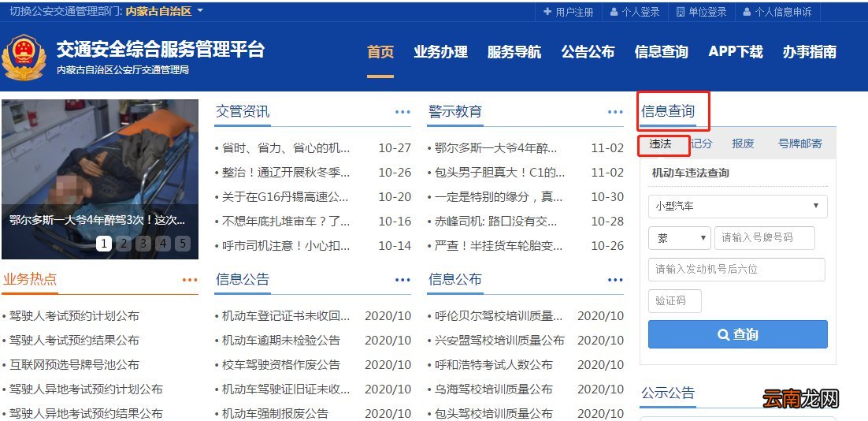Viewport: 868px width, 421px height.
Task: Click the plus icon beside 用户注册
Action: pos(547,12)
